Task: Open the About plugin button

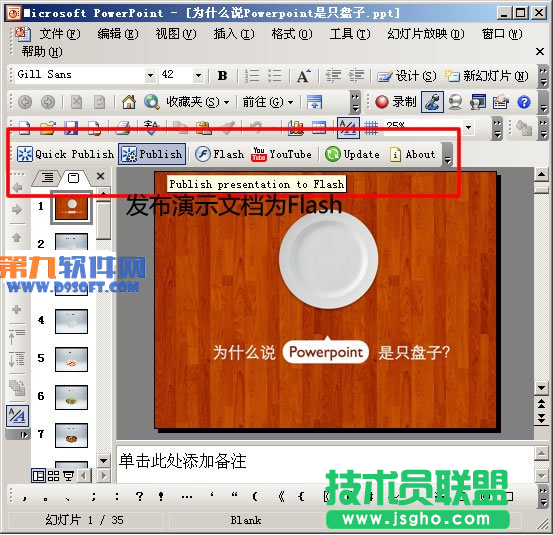Action: coord(412,154)
